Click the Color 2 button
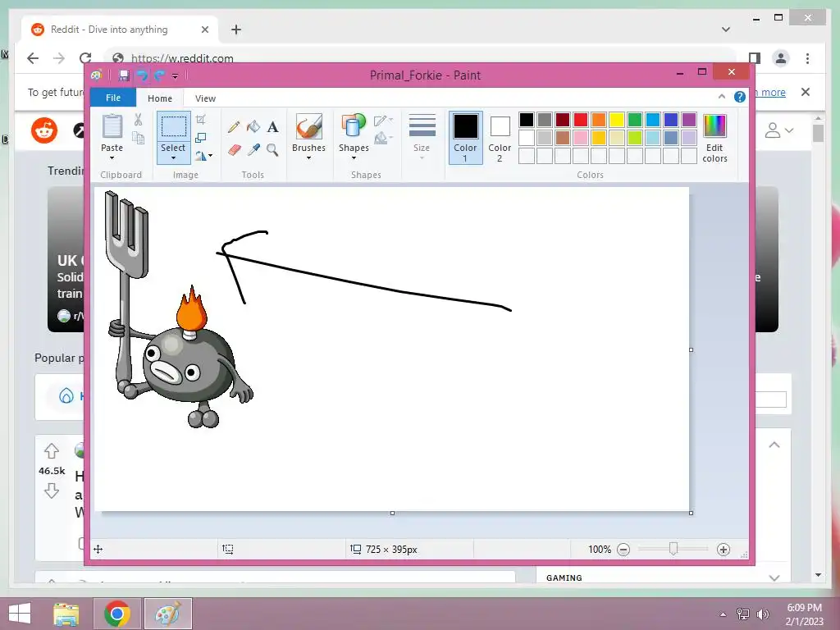 500,137
